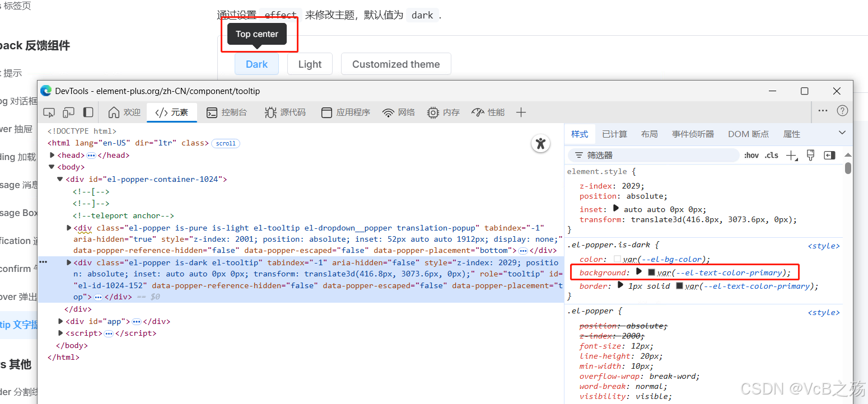Open the class editor with the .cls control
The image size is (868, 404).
click(x=771, y=155)
